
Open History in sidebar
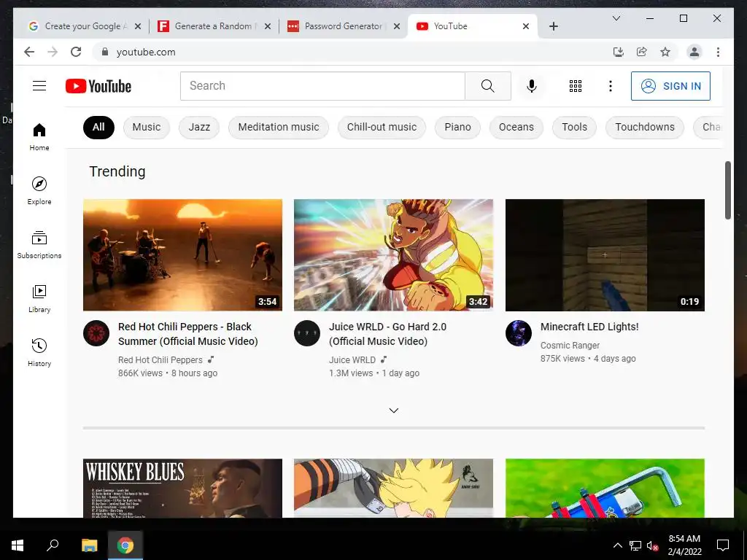pos(39,353)
